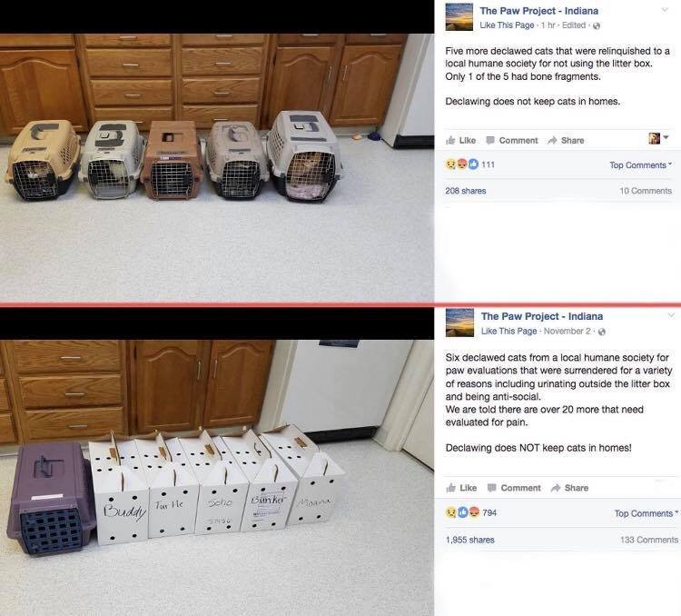Click Like This Page on top post
Image resolution: width=681 pixels, height=616 pixels.
click(x=507, y=25)
